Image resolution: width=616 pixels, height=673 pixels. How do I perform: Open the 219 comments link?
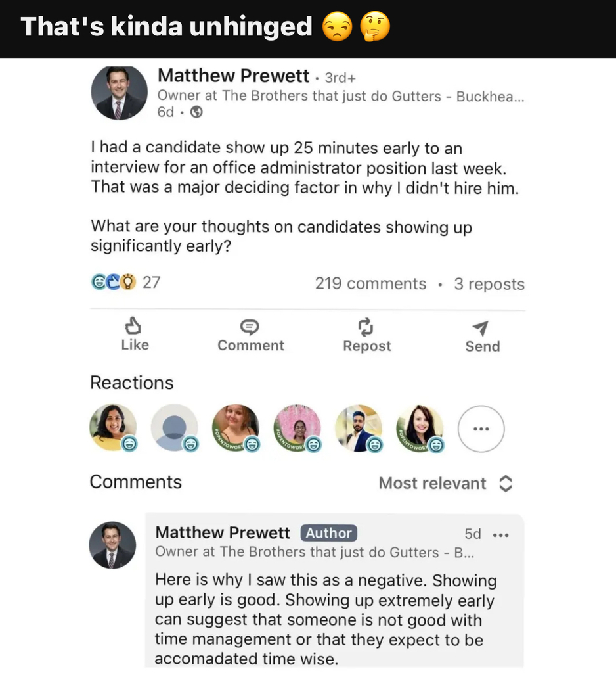pyautogui.click(x=370, y=284)
